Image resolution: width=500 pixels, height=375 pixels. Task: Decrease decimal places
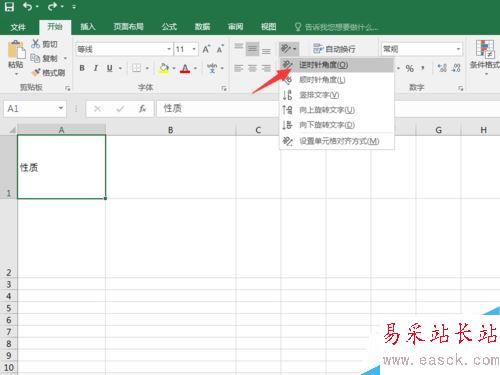pos(456,68)
